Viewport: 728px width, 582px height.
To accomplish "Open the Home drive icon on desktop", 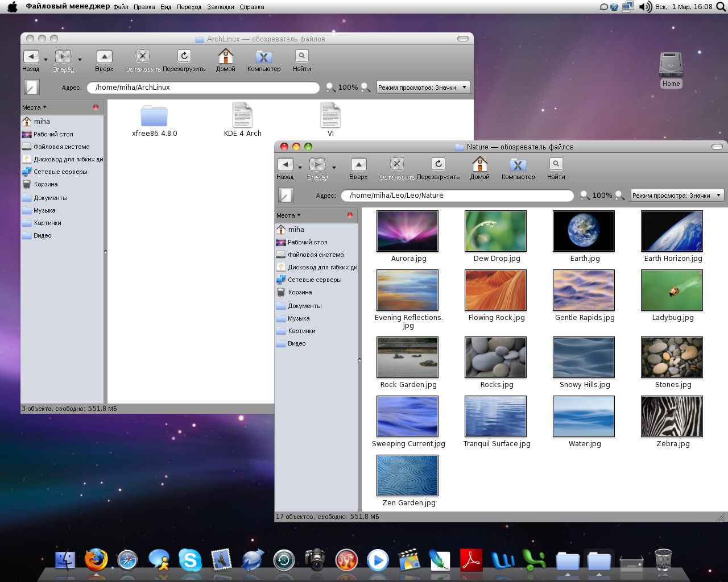I will click(x=671, y=65).
